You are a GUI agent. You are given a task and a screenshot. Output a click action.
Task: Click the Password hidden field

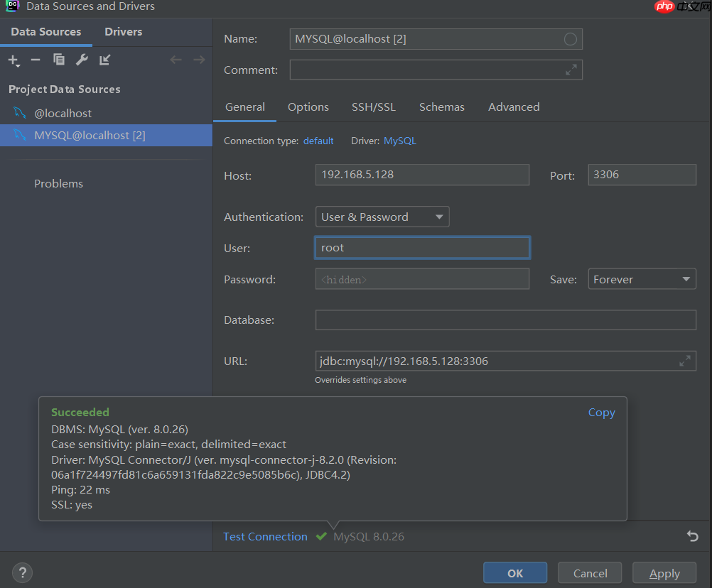(422, 279)
